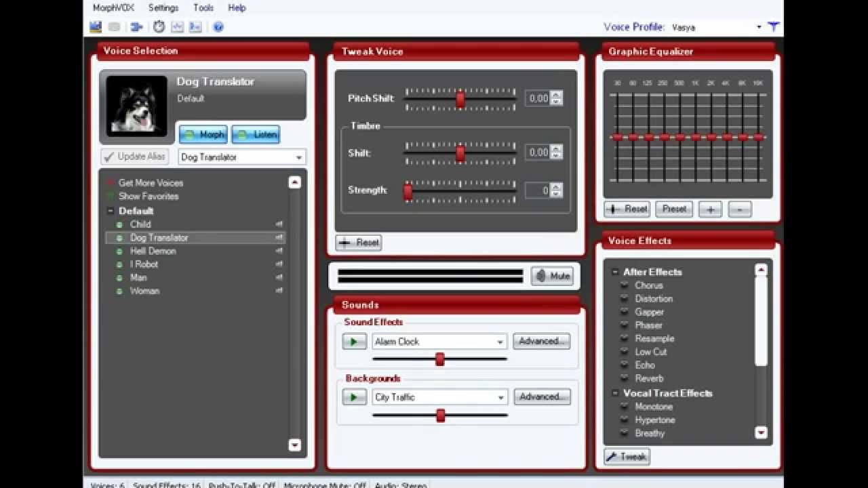Viewport: 868px width, 488px height.
Task: Toggle the Listen button
Action: [x=256, y=135]
